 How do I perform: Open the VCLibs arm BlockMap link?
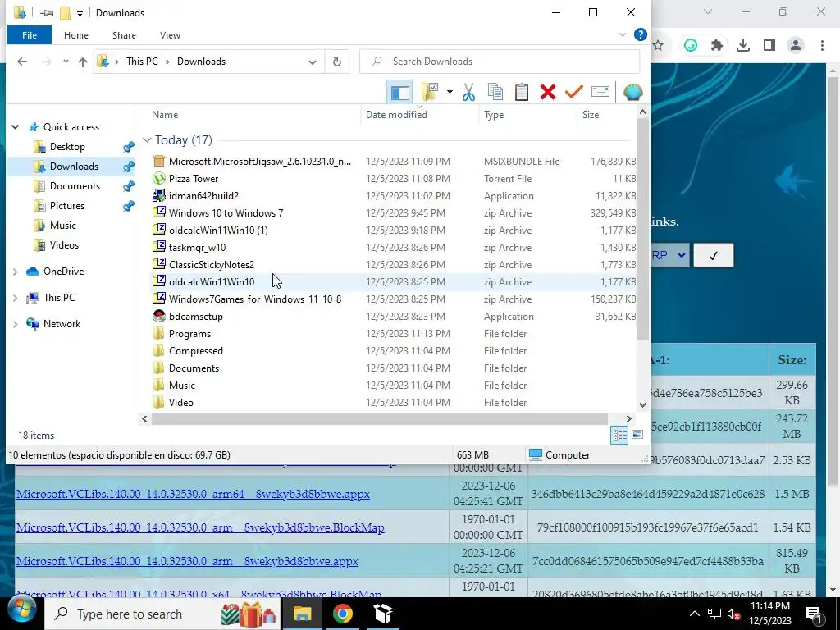(200, 527)
